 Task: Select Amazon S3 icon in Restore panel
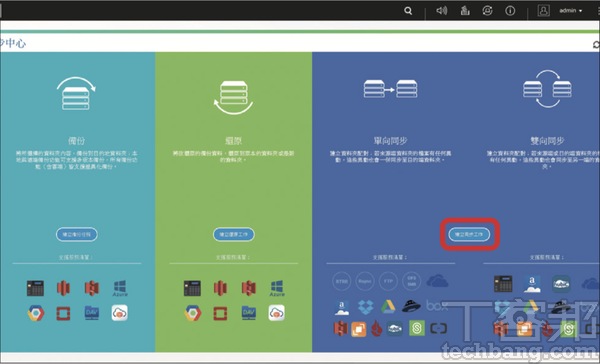tap(249, 288)
